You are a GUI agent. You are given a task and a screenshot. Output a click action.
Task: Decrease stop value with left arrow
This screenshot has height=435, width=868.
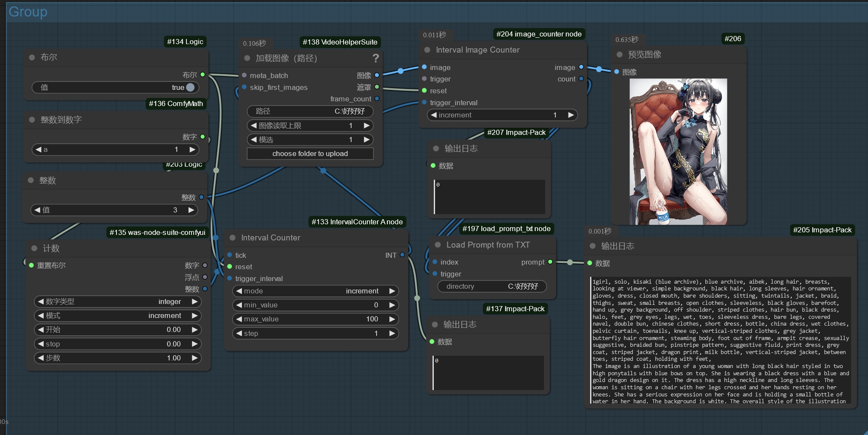(x=41, y=344)
